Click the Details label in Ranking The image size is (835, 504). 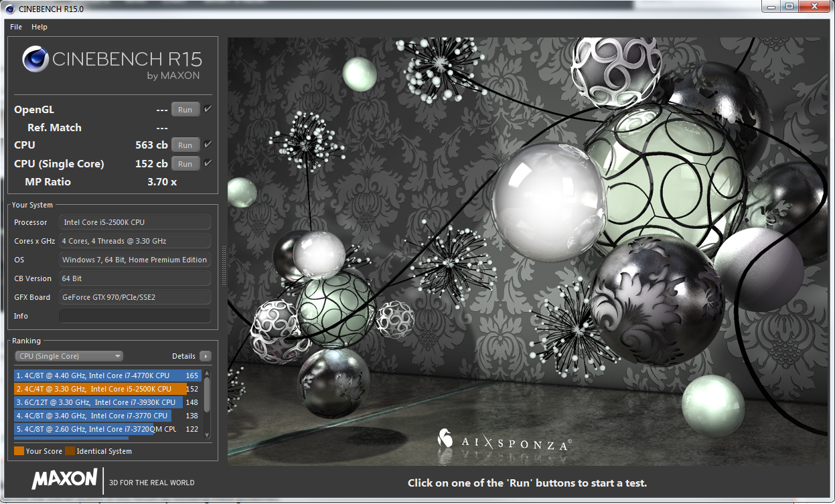183,356
